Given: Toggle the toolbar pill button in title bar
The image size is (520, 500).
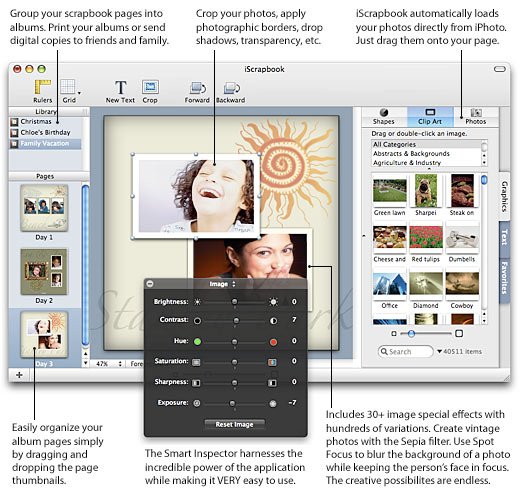Looking at the screenshot, I should pyautogui.click(x=500, y=69).
